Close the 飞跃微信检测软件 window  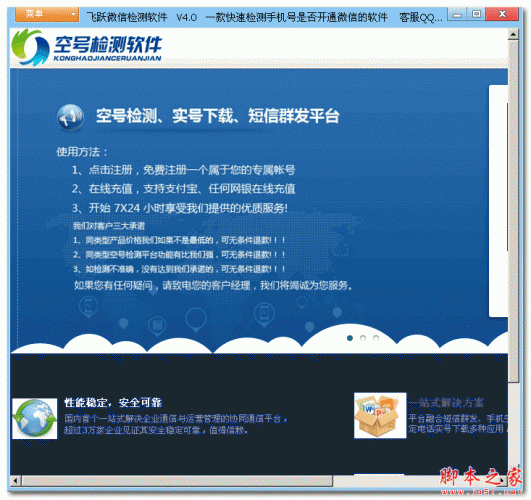[502, 14]
